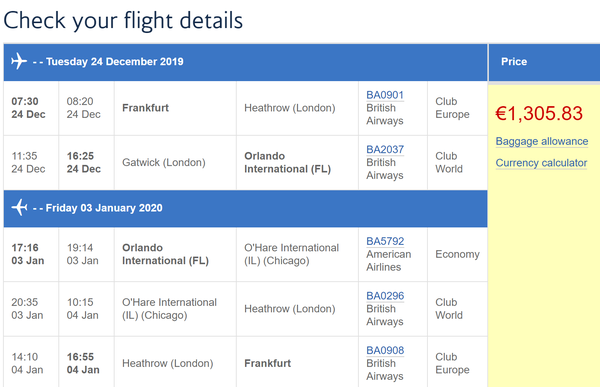Open the Currency calculator link
This screenshot has height=387, width=600.
click(541, 163)
